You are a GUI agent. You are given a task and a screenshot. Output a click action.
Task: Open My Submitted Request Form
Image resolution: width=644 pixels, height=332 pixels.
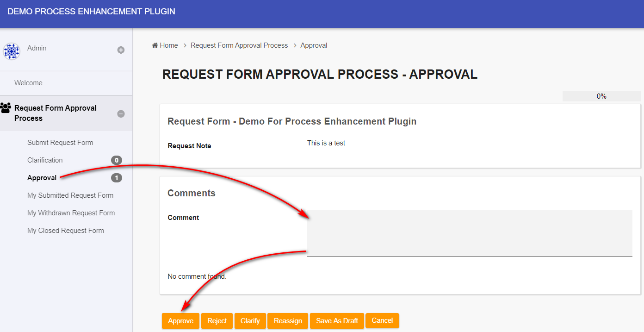click(70, 195)
